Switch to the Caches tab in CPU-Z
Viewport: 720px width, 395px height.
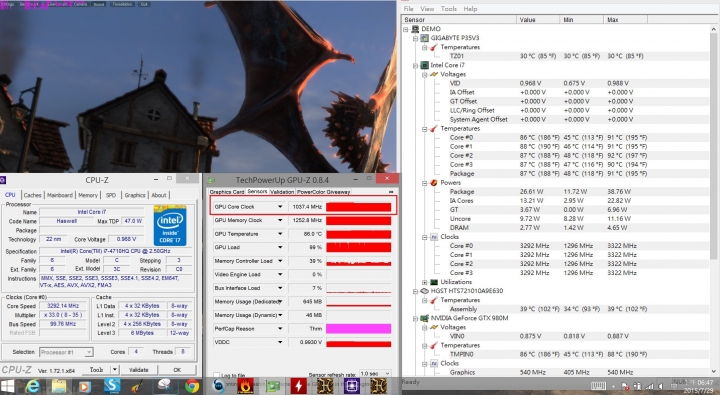[32, 195]
